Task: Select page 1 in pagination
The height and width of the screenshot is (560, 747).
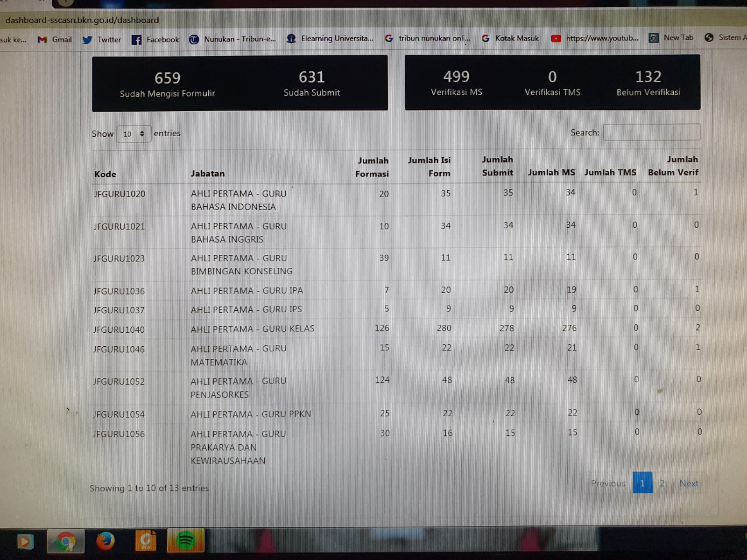Action: [642, 483]
